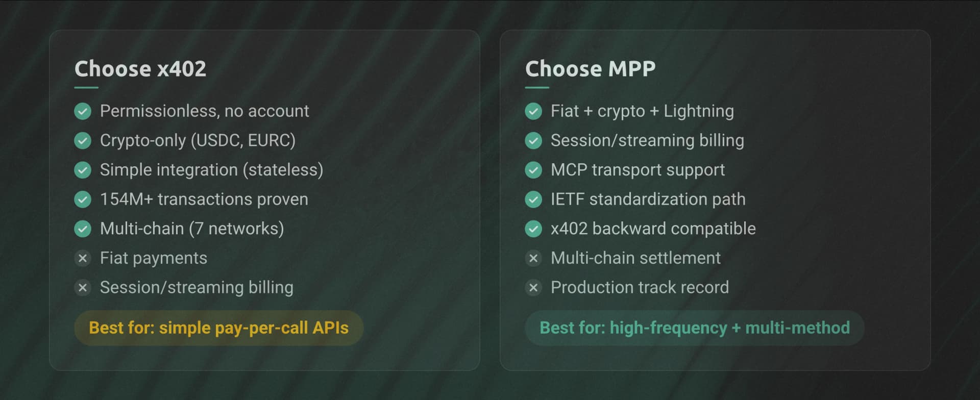Viewport: 980px width, 400px height.
Task: Click X icon beside Production track record
Action: 533,288
